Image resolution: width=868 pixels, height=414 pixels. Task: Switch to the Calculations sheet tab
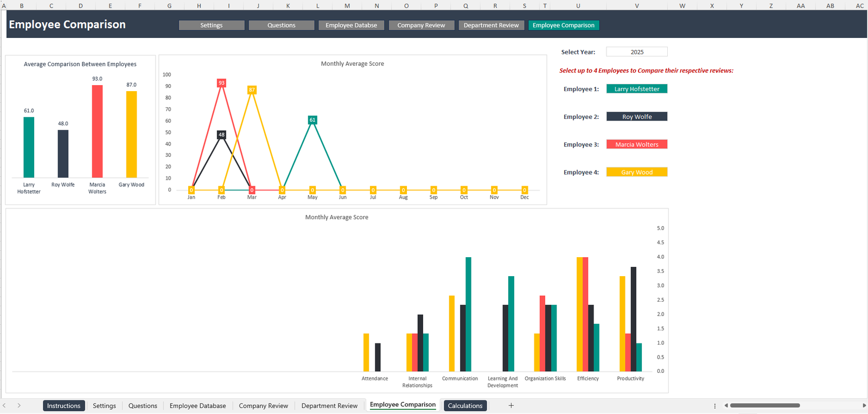tap(465, 405)
